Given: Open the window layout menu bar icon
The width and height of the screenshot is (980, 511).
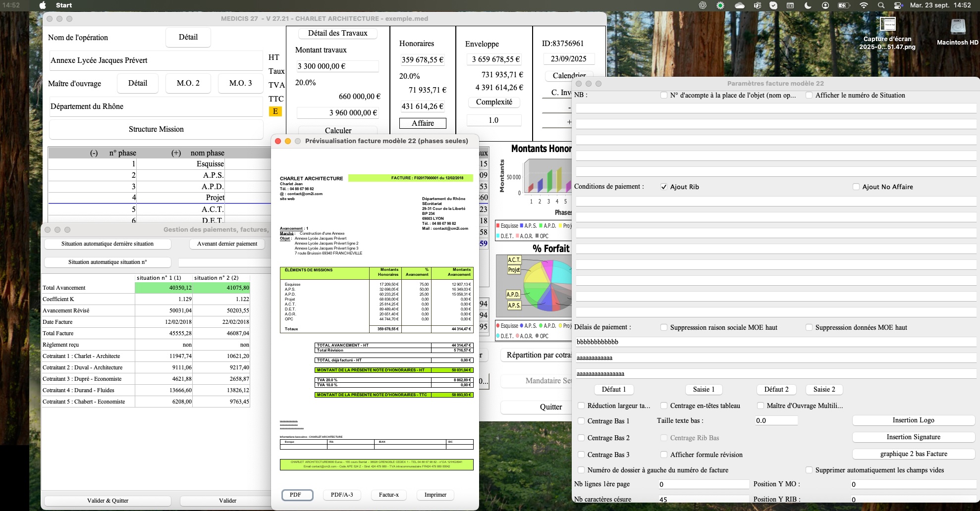Looking at the screenshot, I should (790, 5).
